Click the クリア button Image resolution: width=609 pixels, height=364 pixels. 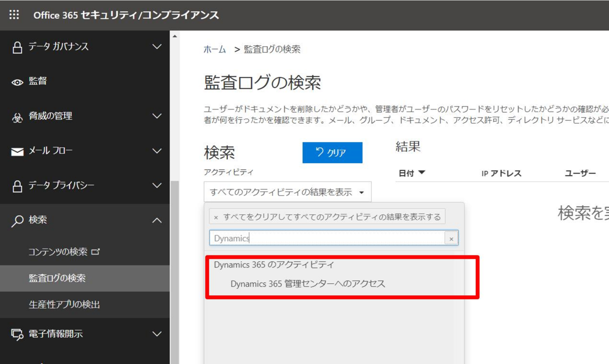pos(332,153)
